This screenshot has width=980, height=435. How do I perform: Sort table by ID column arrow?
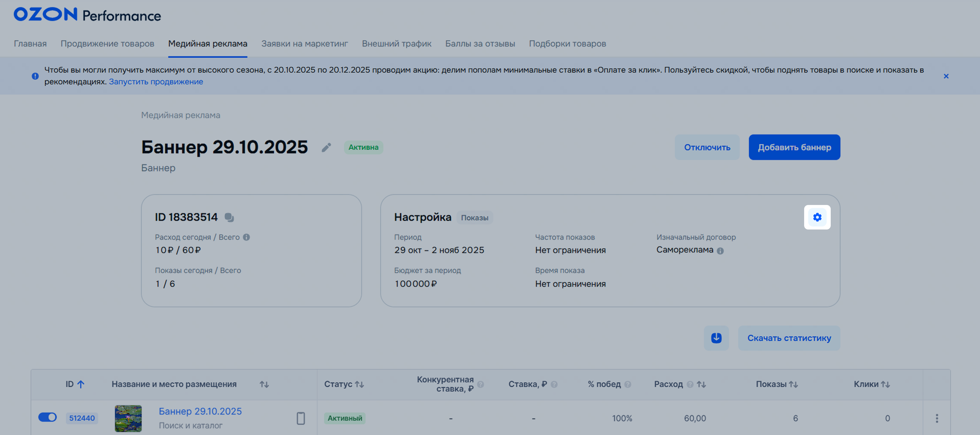(81, 384)
